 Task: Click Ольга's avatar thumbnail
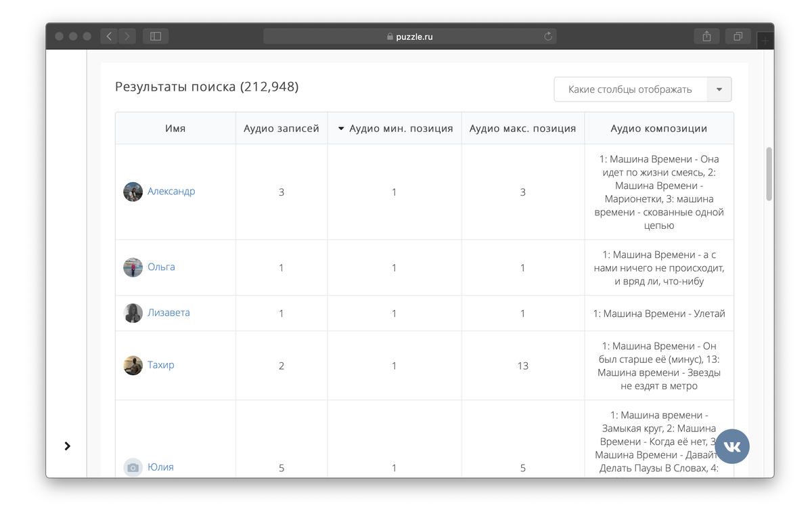(133, 267)
